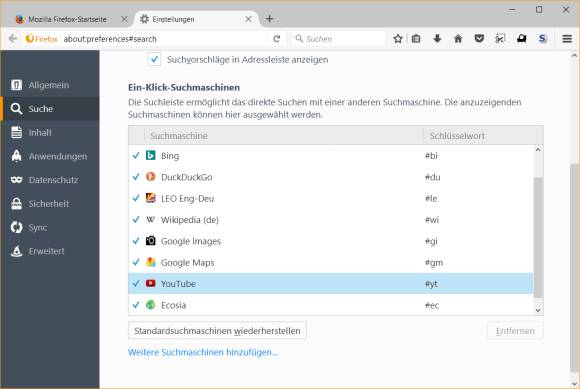The image size is (580, 389).
Task: Go to home page via house icon
Action: click(x=458, y=38)
